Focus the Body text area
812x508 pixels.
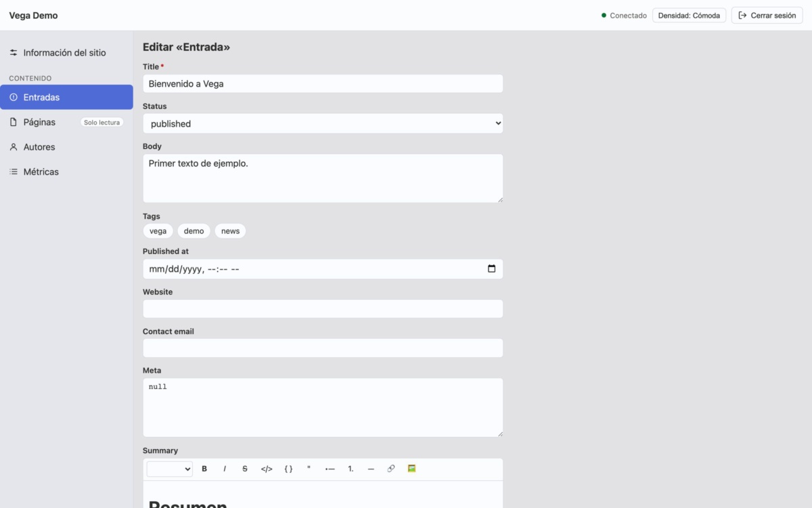(x=323, y=178)
